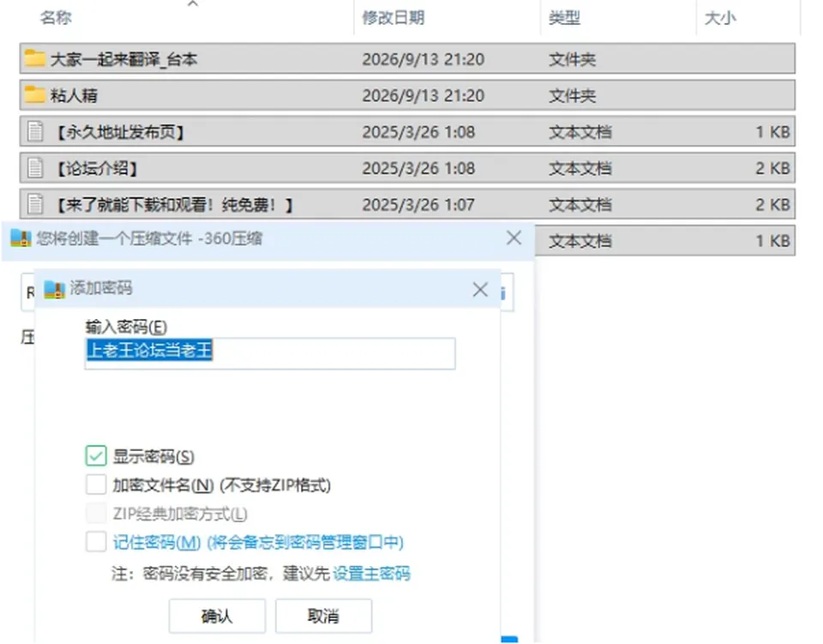Collapse the sort arrow above 名称 column
The width and height of the screenshot is (823, 644).
193,4
